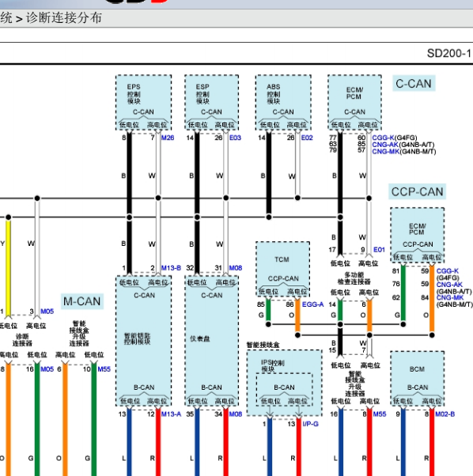Click the M-CAN network label
The width and height of the screenshot is (473, 476).
pyautogui.click(x=82, y=301)
